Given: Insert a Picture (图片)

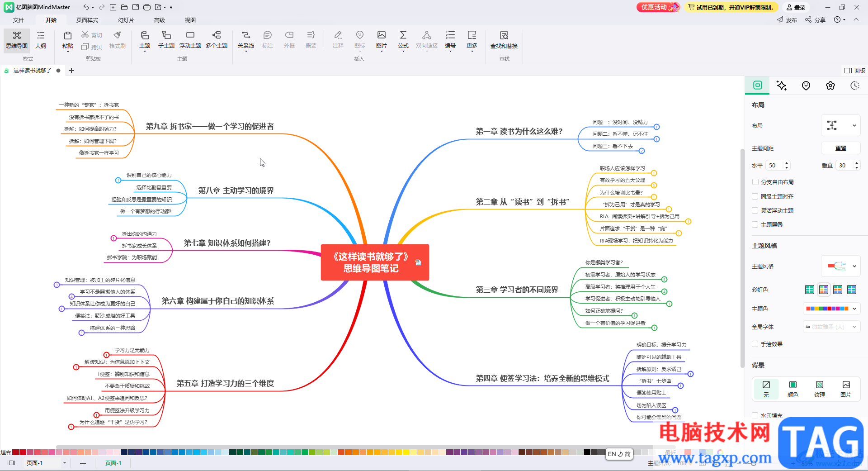Looking at the screenshot, I should coord(382,40).
